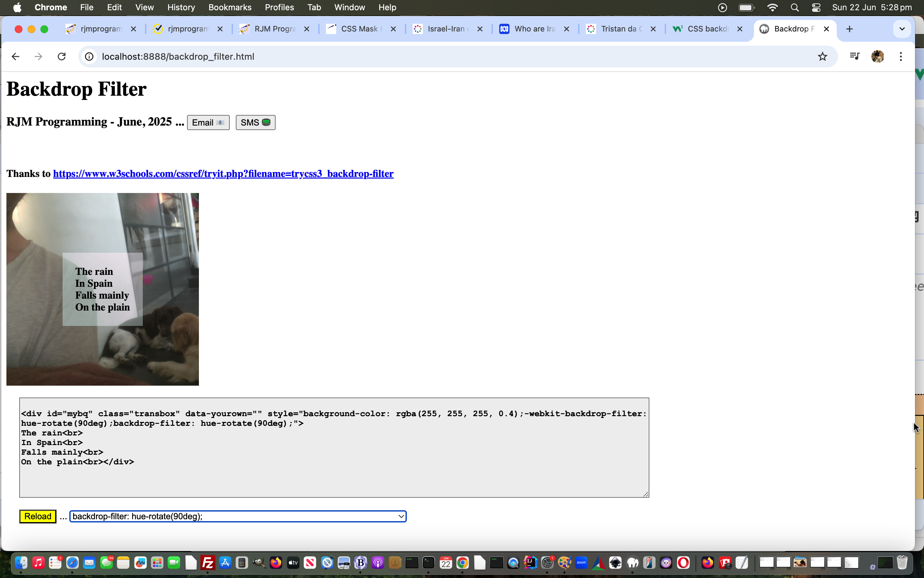The height and width of the screenshot is (578, 924).
Task: Open Safari from the dock
Action: click(x=72, y=563)
